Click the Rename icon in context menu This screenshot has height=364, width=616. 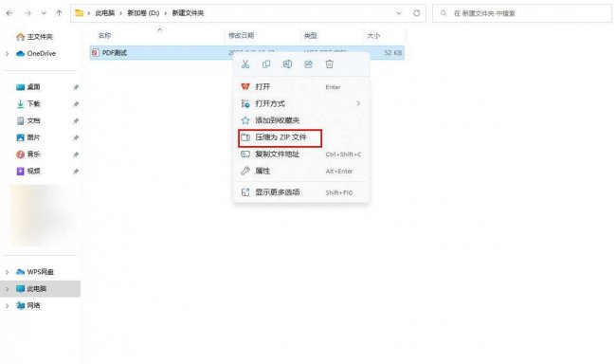coord(287,64)
